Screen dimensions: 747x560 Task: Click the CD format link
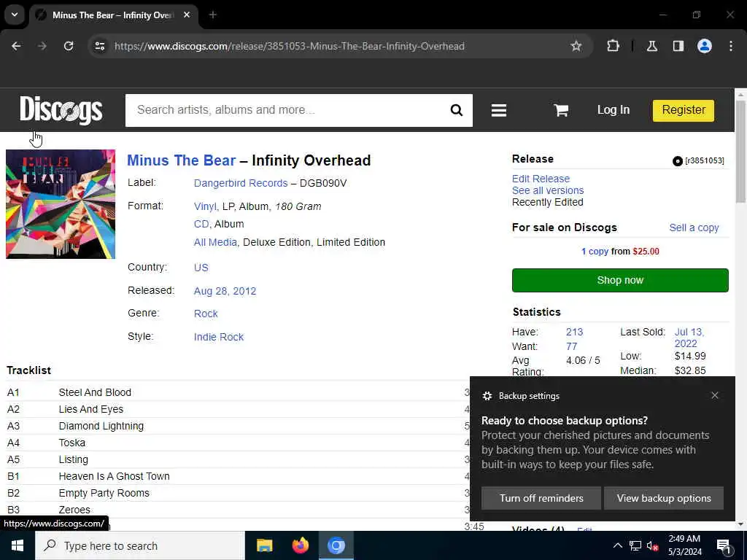[201, 224]
